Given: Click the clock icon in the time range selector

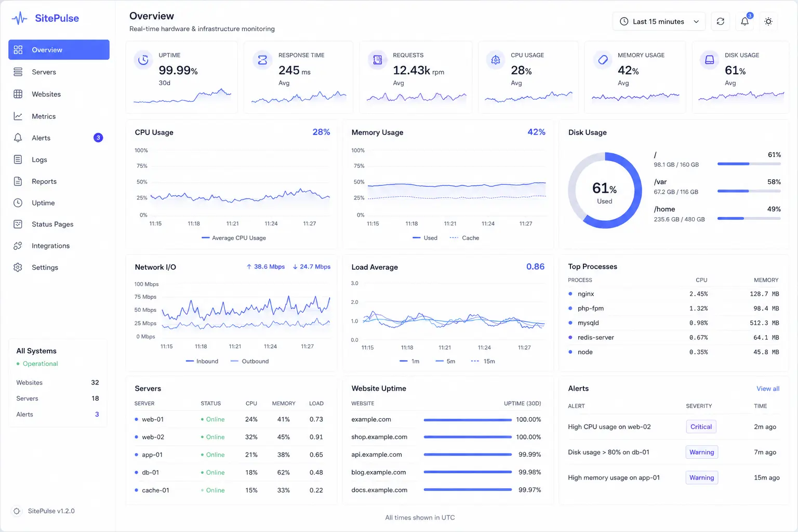Looking at the screenshot, I should click(x=624, y=21).
